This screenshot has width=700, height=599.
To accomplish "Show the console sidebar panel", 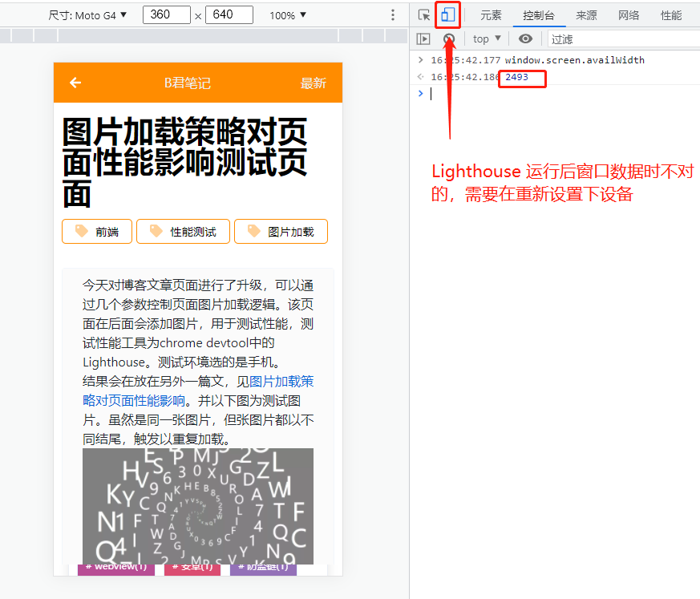I will click(x=423, y=38).
